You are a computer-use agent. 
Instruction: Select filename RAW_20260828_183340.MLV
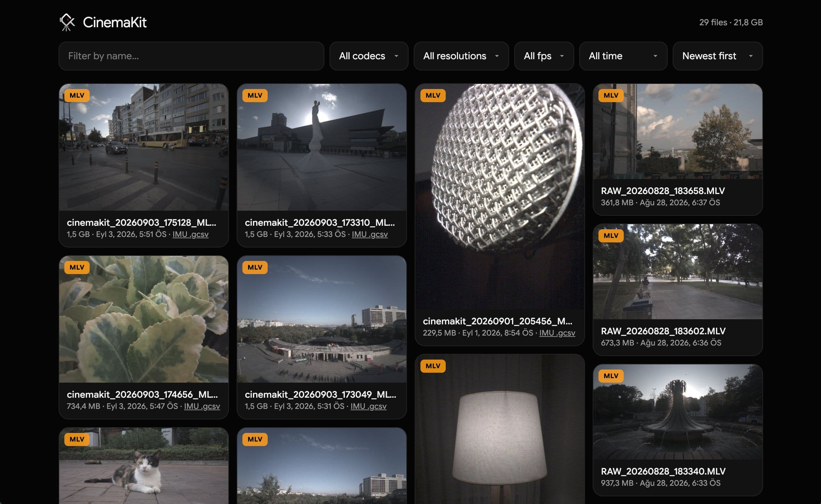[x=663, y=472]
